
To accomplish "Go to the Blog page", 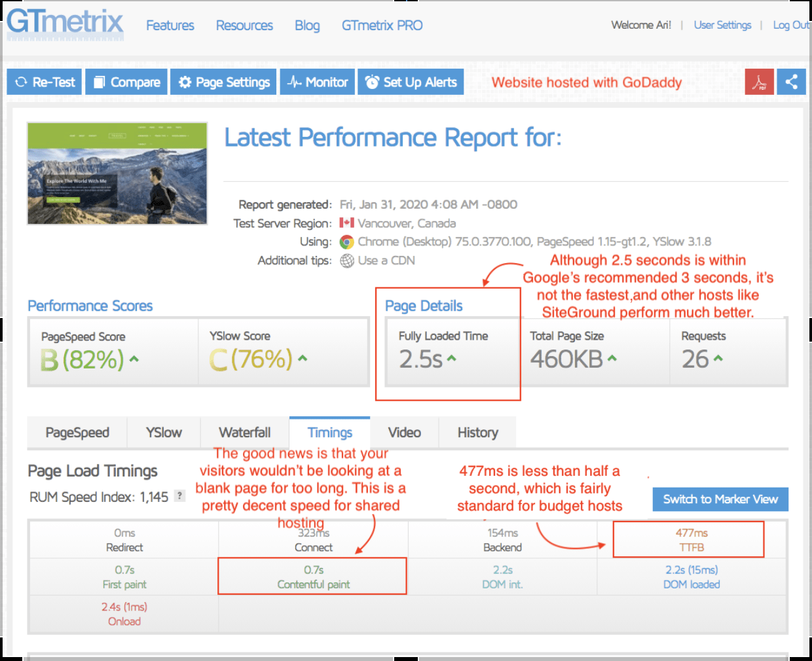I will pyautogui.click(x=307, y=26).
